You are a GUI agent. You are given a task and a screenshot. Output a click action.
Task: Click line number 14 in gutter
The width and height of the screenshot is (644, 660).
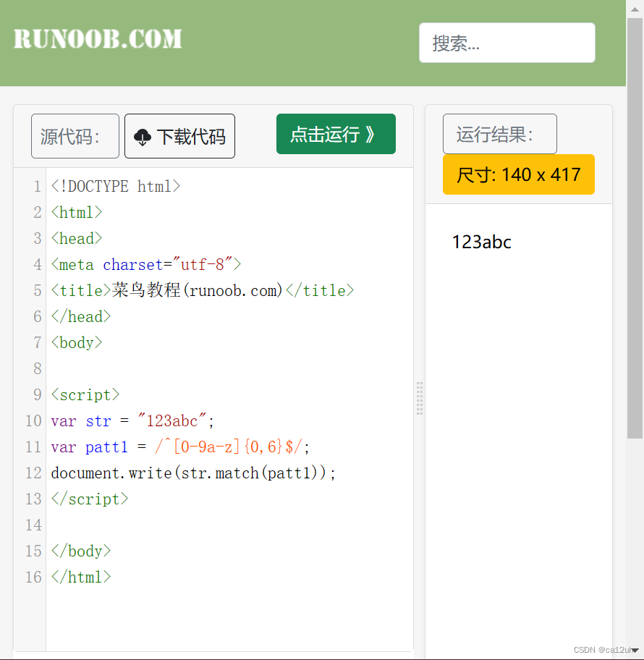pyautogui.click(x=33, y=525)
